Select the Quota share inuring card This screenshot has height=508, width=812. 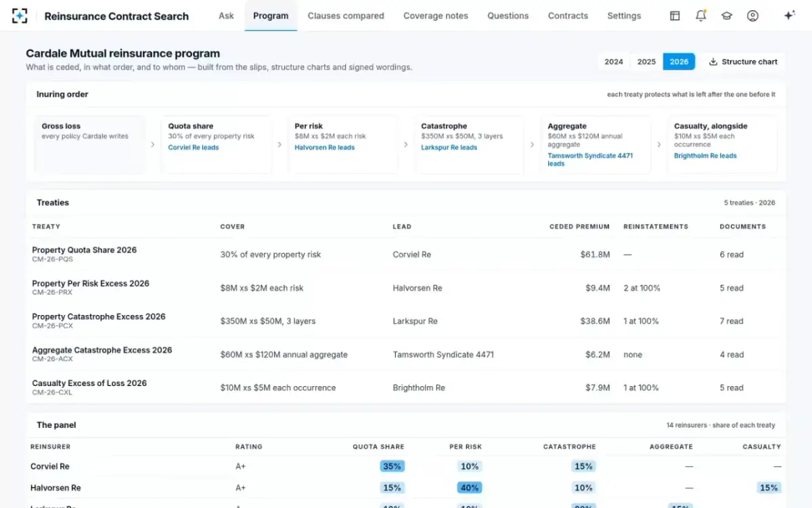pyautogui.click(x=217, y=144)
